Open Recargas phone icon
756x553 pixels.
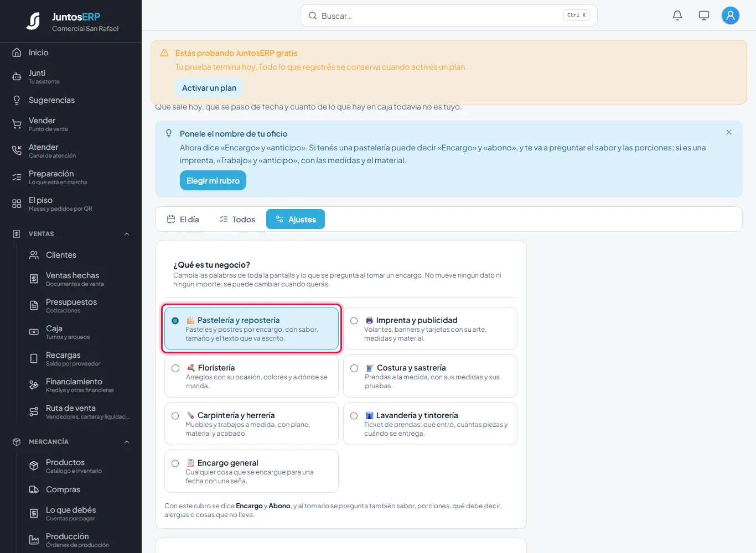34,359
